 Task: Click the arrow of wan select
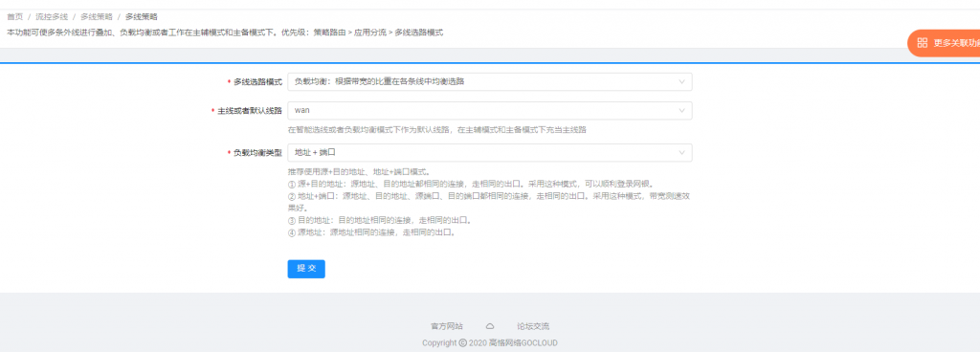pyautogui.click(x=681, y=110)
